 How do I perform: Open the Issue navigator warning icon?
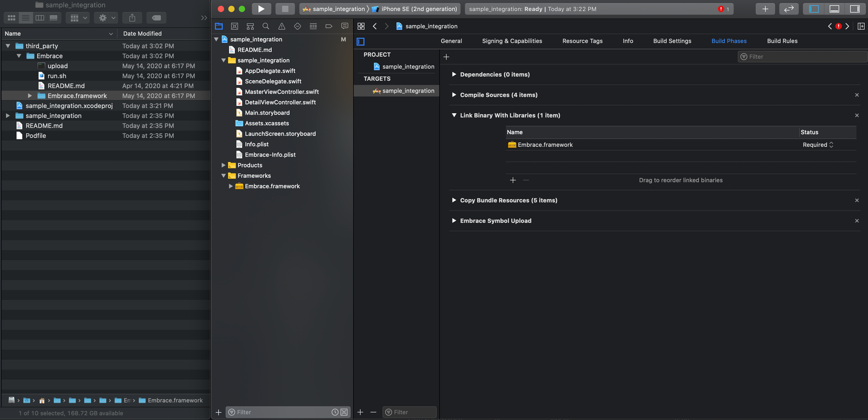coord(282,26)
